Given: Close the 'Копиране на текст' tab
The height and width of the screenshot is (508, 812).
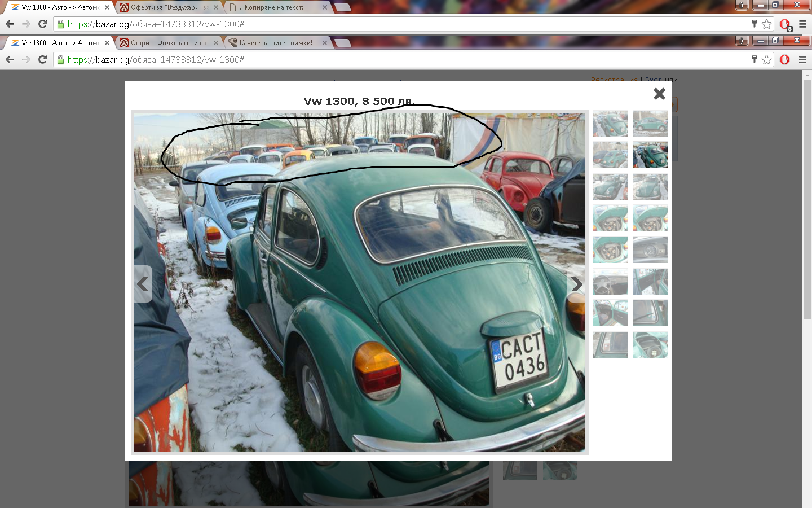Looking at the screenshot, I should [325, 7].
